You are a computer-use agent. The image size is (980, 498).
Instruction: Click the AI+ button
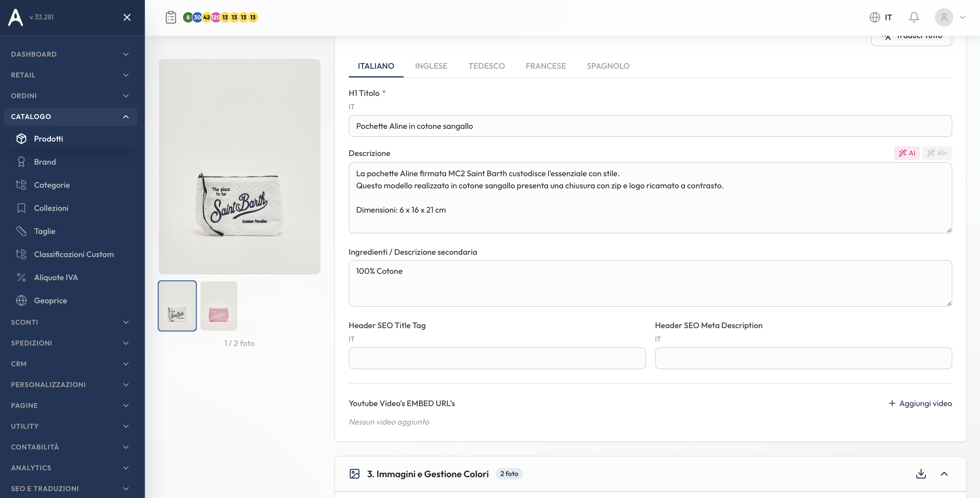coord(937,153)
